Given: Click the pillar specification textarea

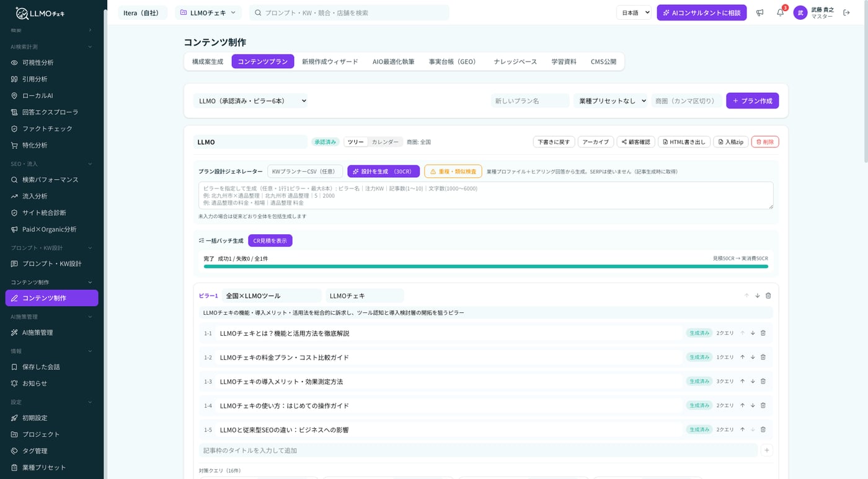Looking at the screenshot, I should pos(485,195).
